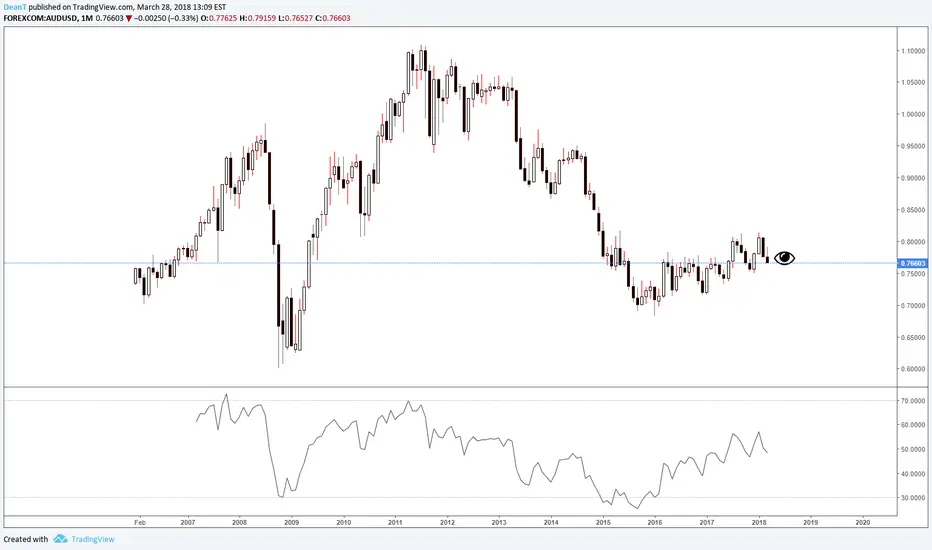
Task: Click the 0.60000 price axis label
Action: (x=912, y=369)
